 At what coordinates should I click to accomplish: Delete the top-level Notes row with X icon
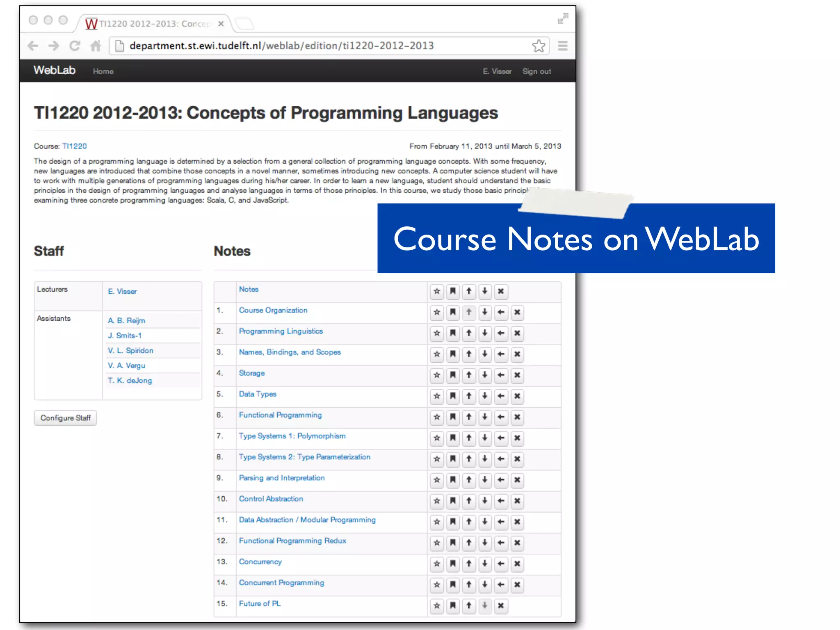point(501,291)
